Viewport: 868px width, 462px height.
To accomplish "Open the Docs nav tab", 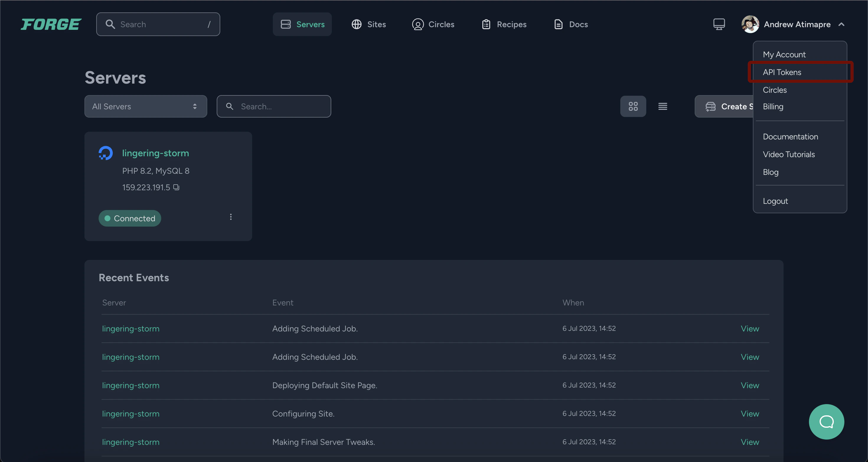I will click(x=571, y=24).
